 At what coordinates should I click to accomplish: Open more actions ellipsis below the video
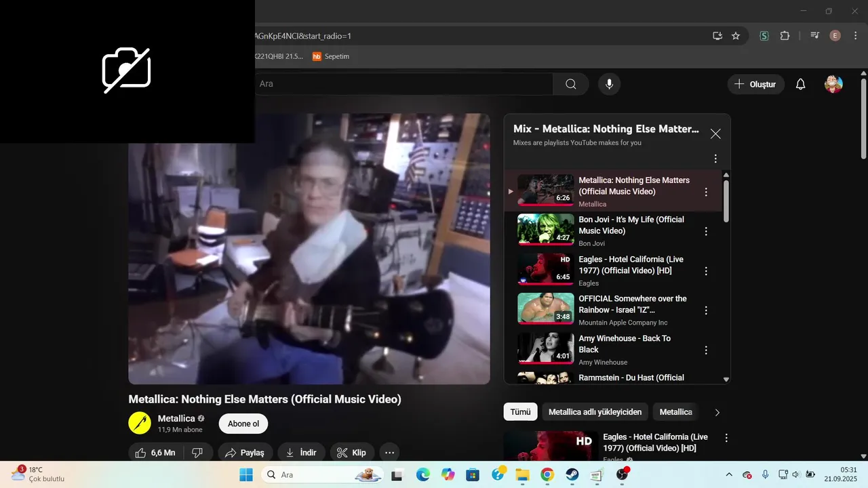[x=389, y=453]
